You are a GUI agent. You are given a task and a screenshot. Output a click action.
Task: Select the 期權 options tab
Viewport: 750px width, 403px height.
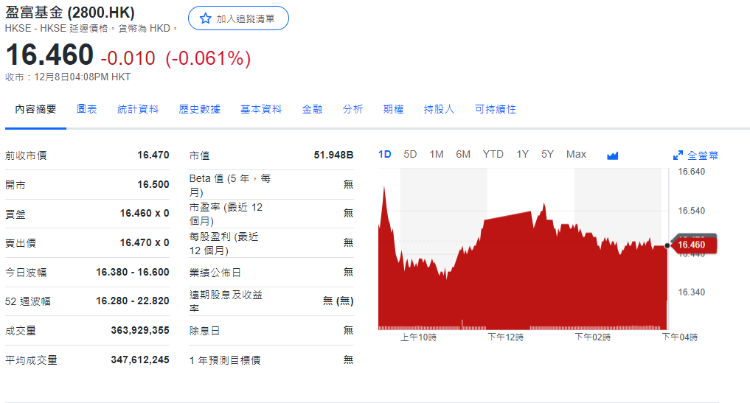pyautogui.click(x=393, y=109)
